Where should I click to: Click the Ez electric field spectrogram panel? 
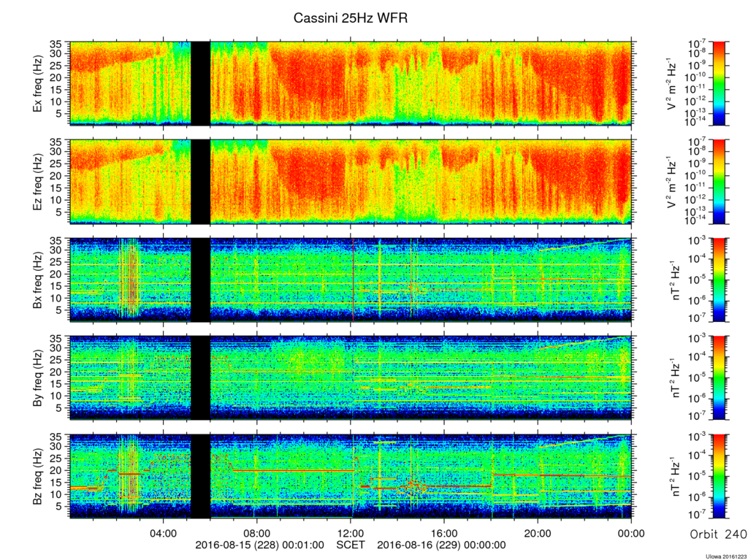pos(351,182)
